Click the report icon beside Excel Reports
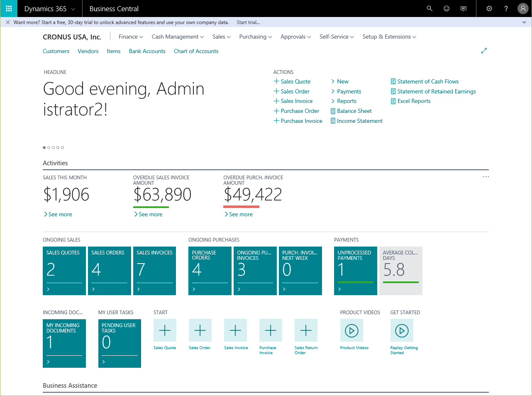 (x=393, y=101)
